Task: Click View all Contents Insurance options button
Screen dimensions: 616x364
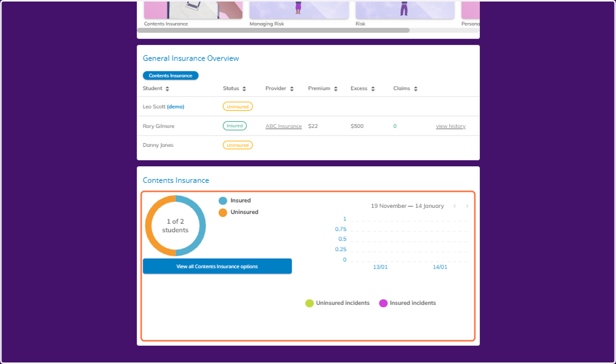Action: tap(217, 266)
